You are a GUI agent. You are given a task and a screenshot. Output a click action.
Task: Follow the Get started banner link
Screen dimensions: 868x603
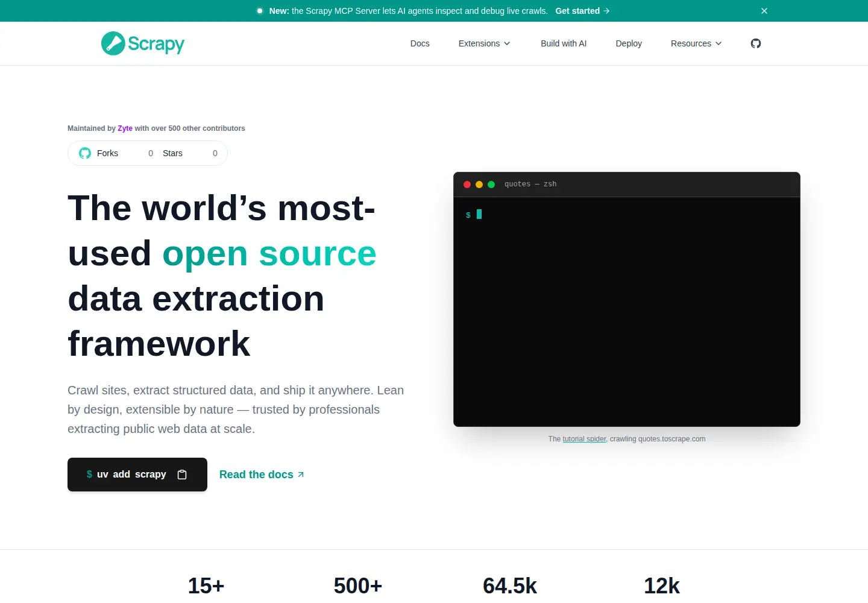click(x=582, y=11)
